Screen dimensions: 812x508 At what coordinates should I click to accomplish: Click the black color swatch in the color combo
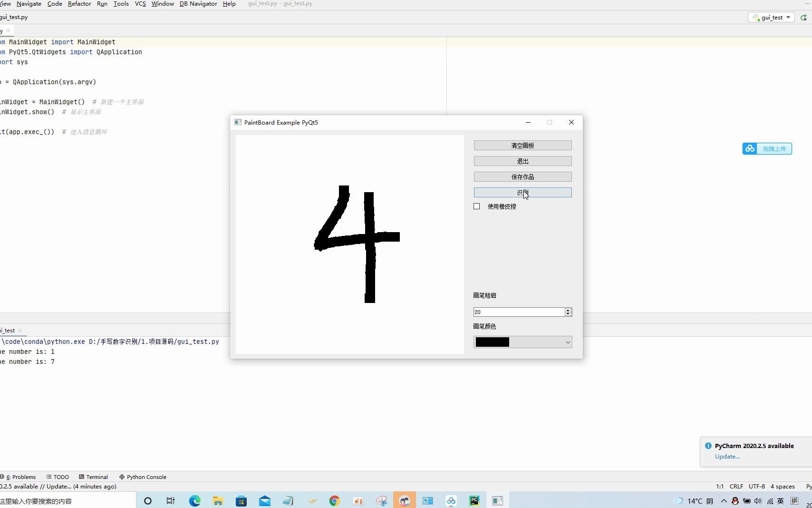pyautogui.click(x=493, y=342)
